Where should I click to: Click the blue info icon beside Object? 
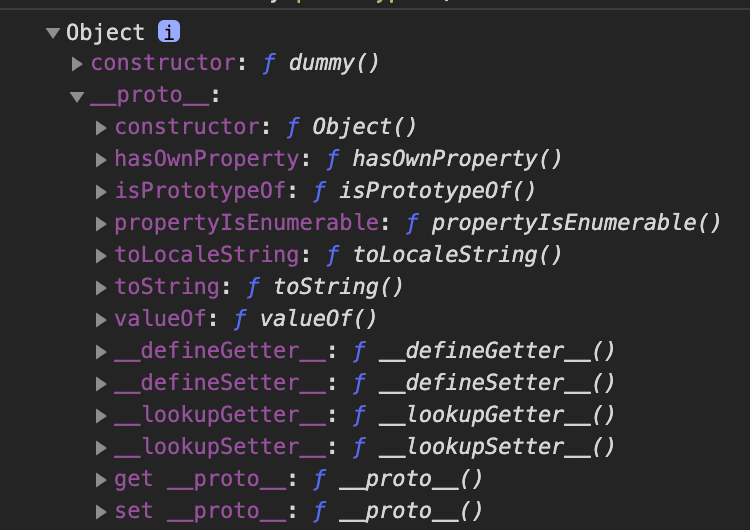169,32
